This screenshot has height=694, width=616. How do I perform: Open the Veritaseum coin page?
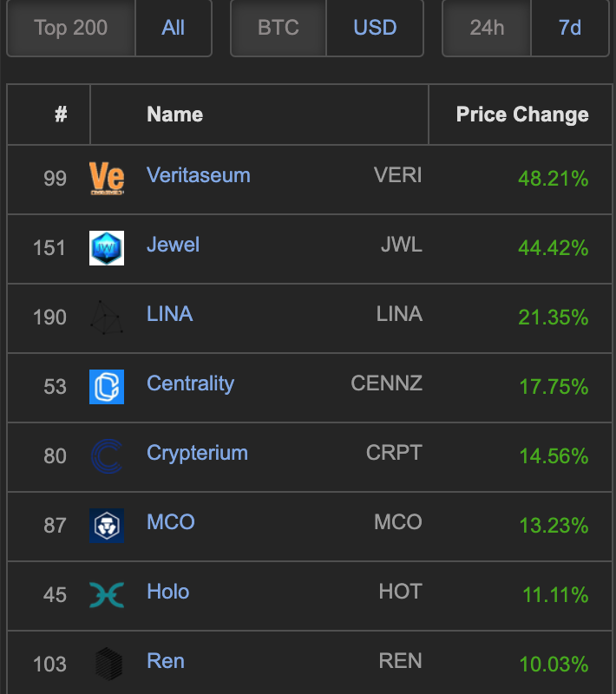[x=199, y=175]
